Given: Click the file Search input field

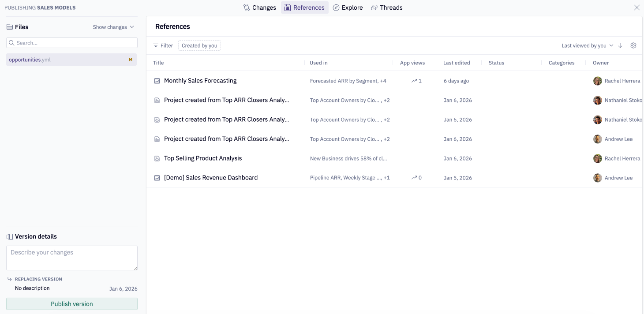Looking at the screenshot, I should [x=75, y=43].
